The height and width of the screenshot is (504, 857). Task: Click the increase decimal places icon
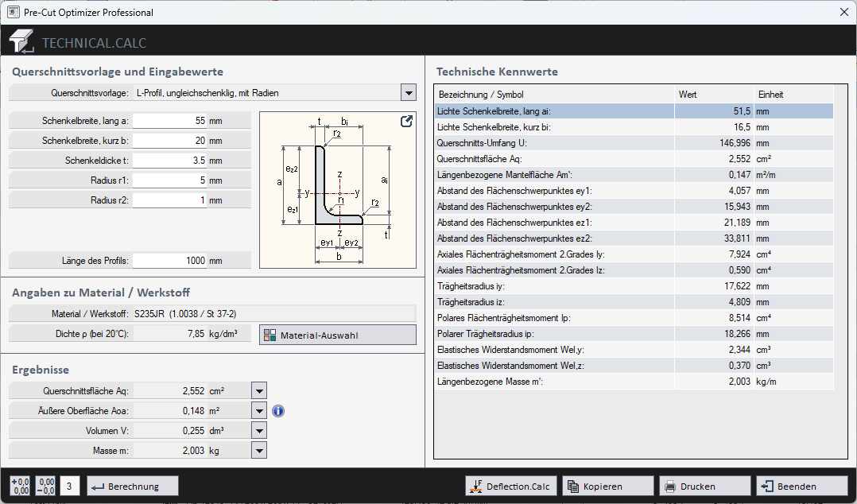coord(20,485)
